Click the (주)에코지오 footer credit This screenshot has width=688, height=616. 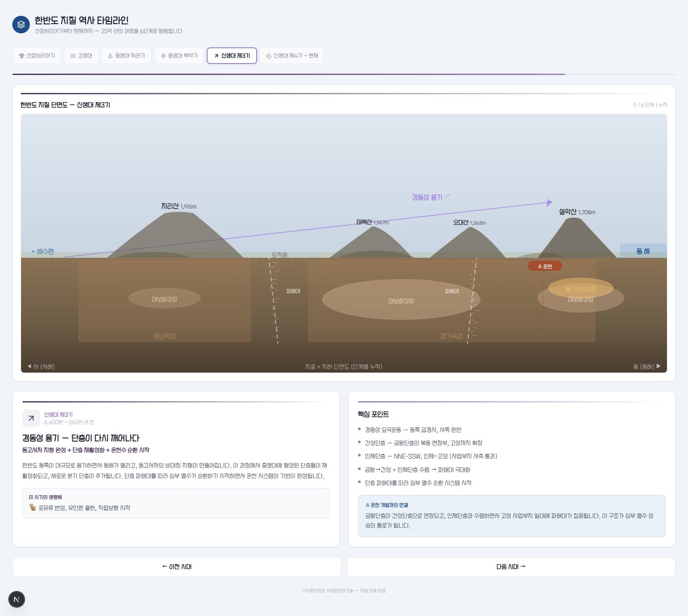coord(344,591)
